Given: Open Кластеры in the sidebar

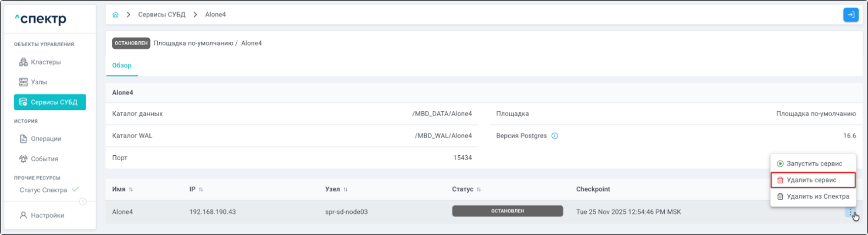Looking at the screenshot, I should [46, 62].
